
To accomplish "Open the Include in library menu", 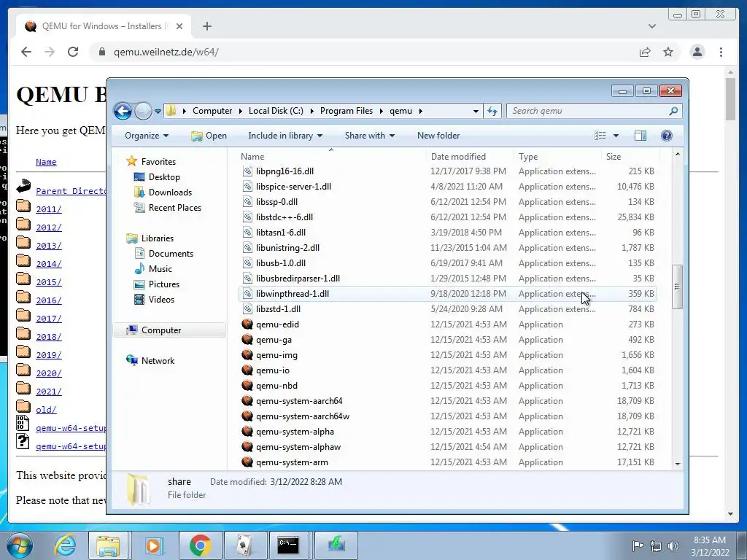I will pyautogui.click(x=285, y=136).
